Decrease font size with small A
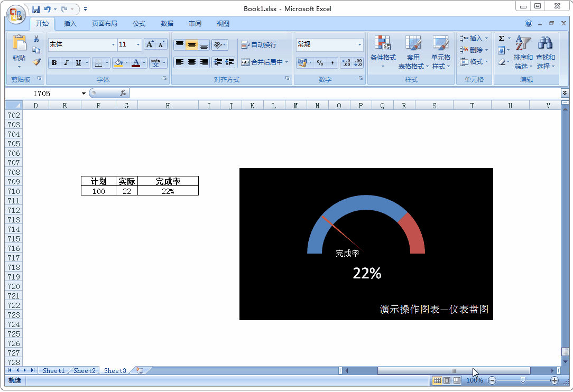 161,44
